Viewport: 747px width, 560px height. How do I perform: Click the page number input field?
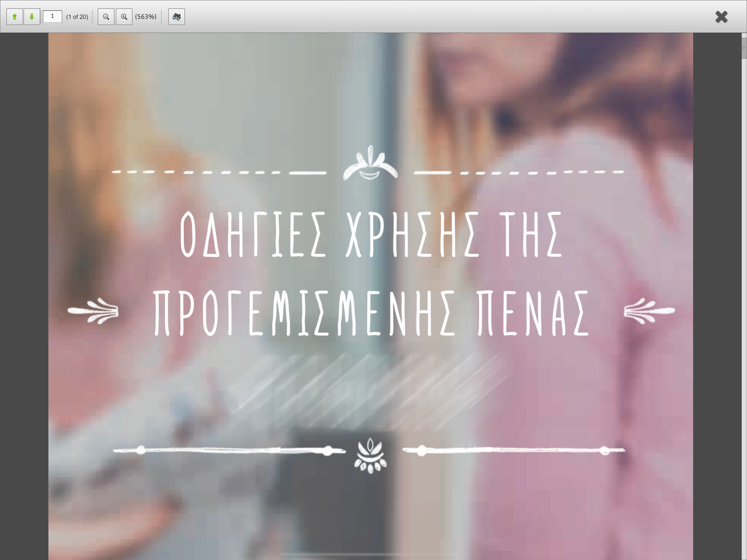click(52, 16)
